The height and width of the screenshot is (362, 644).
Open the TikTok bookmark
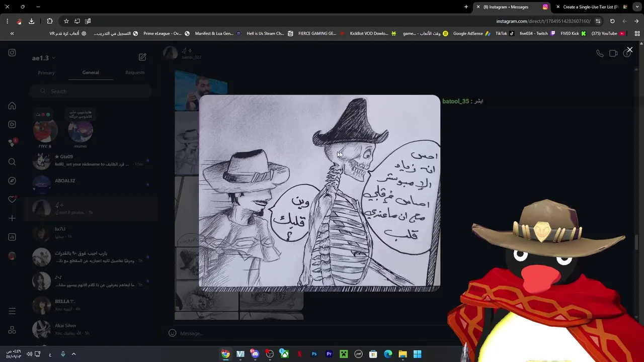pyautogui.click(x=505, y=33)
